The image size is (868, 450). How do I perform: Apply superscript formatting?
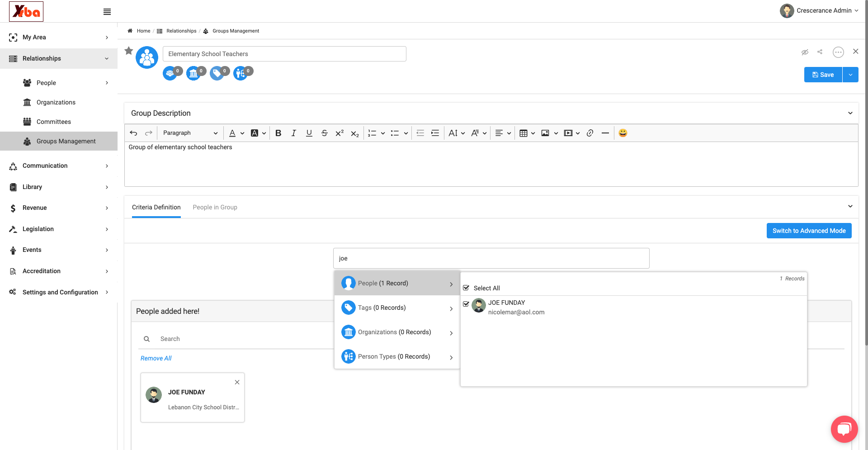pyautogui.click(x=340, y=133)
